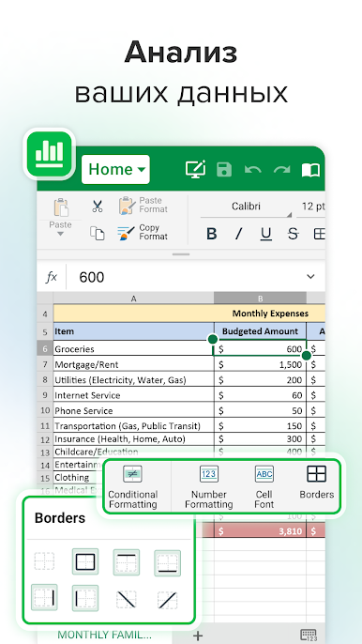
Task: Select the Transportation cell
Action: coord(134,425)
